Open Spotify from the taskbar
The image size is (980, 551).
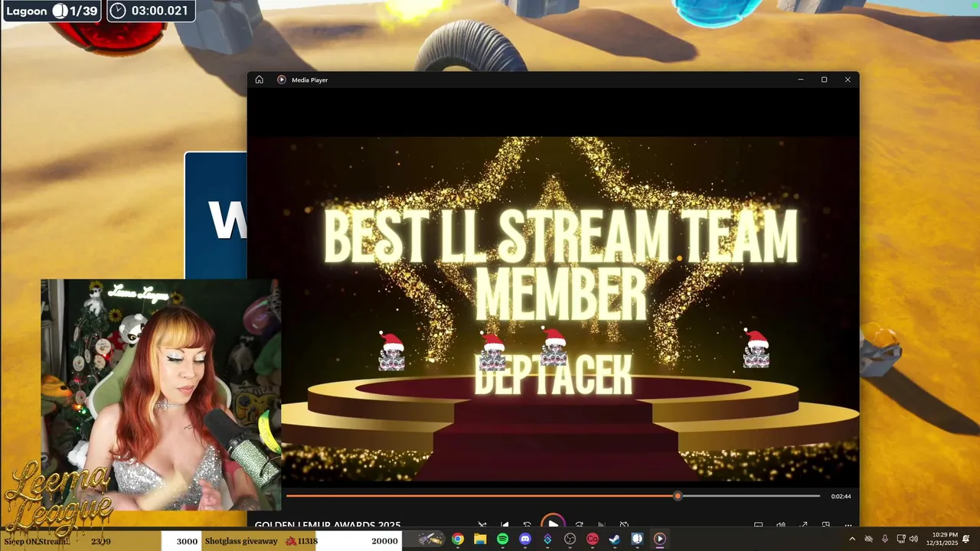(x=502, y=540)
